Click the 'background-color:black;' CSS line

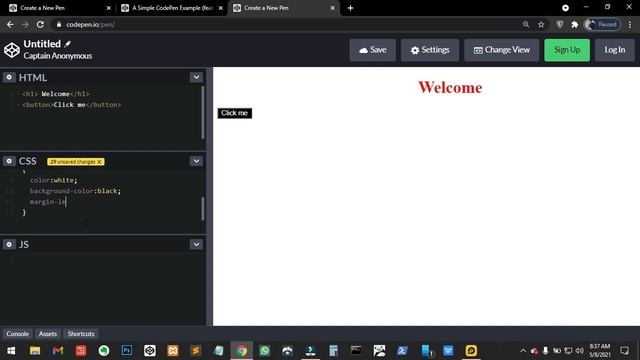click(x=75, y=191)
